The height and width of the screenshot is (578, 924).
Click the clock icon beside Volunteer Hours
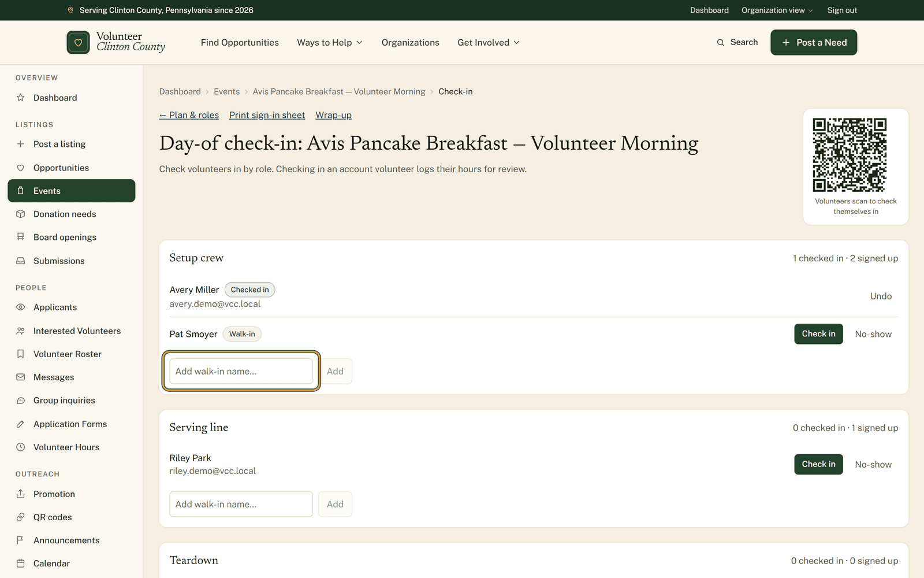[21, 447]
